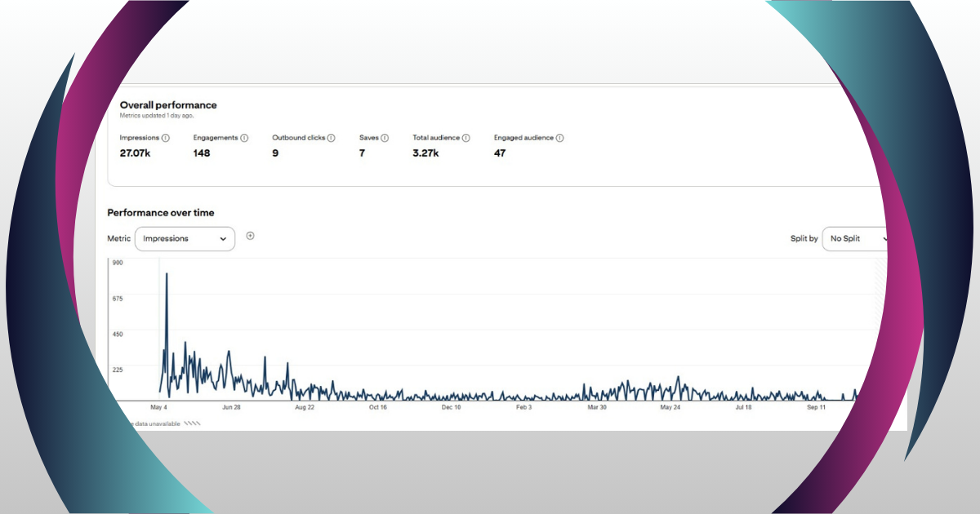
Task: Open the Metric Impressions dropdown
Action: [x=185, y=239]
